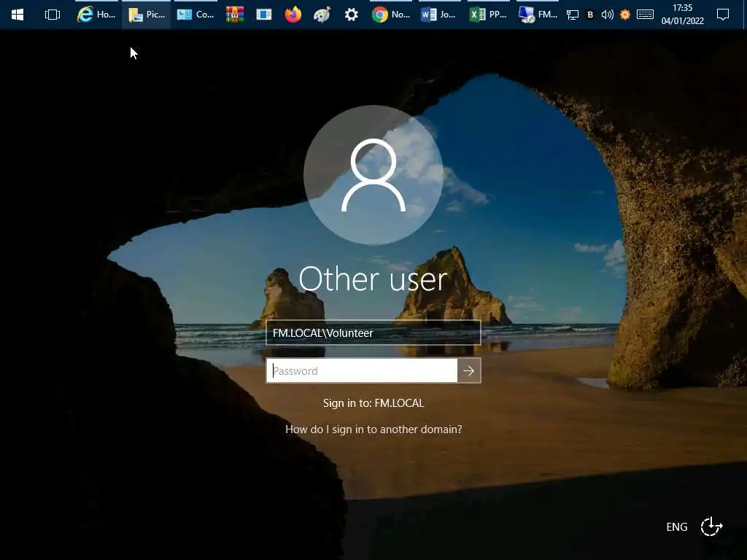Click the Bluetooth-style B tray icon
This screenshot has height=560, width=747.
[x=590, y=15]
